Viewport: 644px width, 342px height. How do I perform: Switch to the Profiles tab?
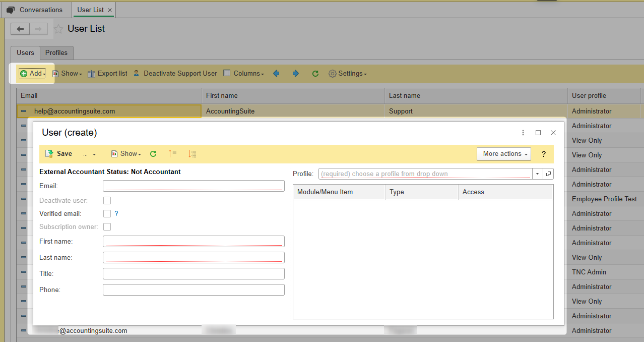(x=56, y=52)
